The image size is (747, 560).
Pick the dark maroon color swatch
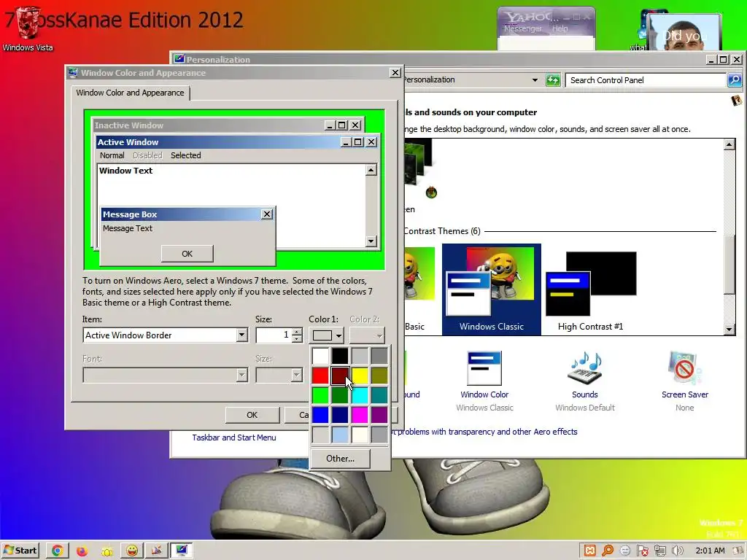340,376
